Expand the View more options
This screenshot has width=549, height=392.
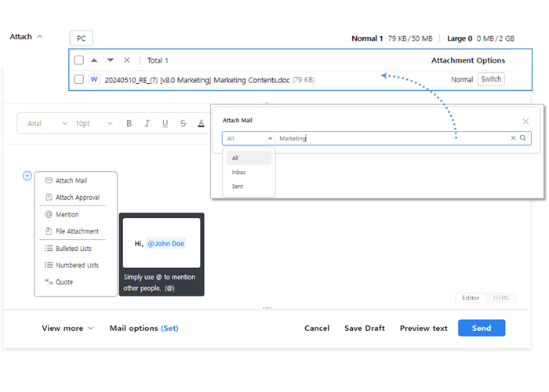click(x=67, y=328)
